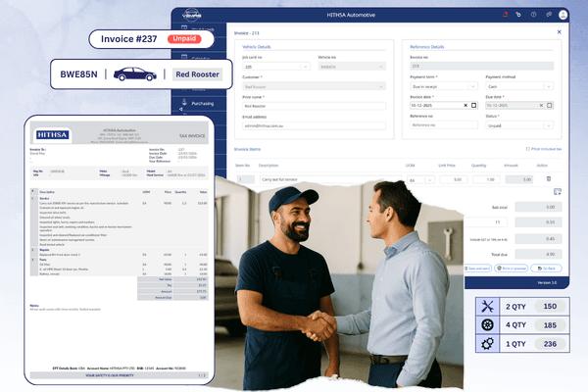This screenshot has height=392, width=588.
Task: Click the value 236 in parts table
Action: click(x=550, y=344)
